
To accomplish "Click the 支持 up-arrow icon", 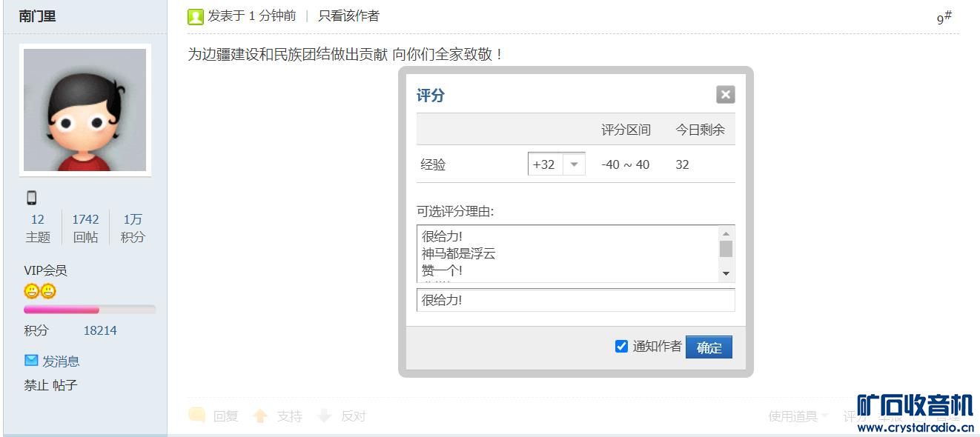I will pos(260,416).
